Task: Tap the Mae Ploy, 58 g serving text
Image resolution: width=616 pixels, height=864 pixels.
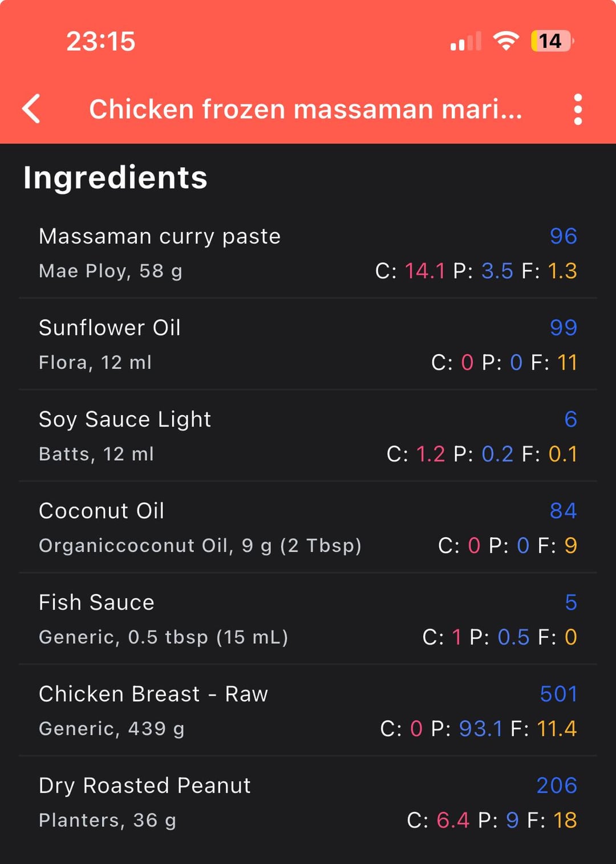Action: click(110, 271)
